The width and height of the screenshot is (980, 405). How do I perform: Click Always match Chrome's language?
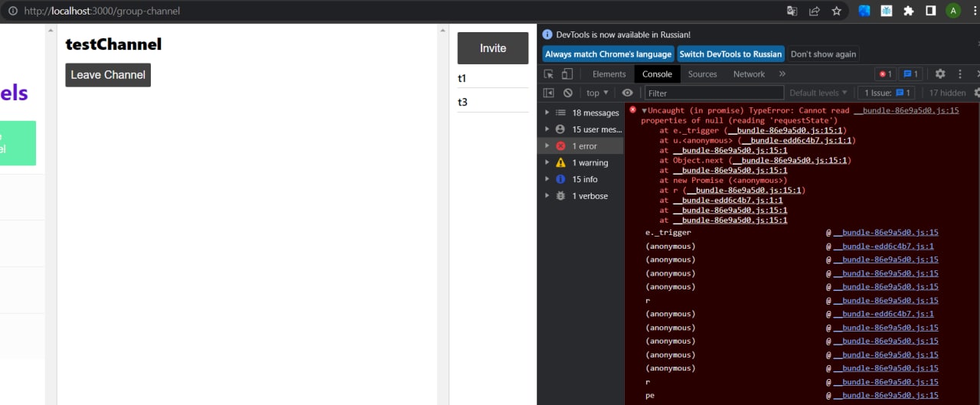click(x=609, y=54)
